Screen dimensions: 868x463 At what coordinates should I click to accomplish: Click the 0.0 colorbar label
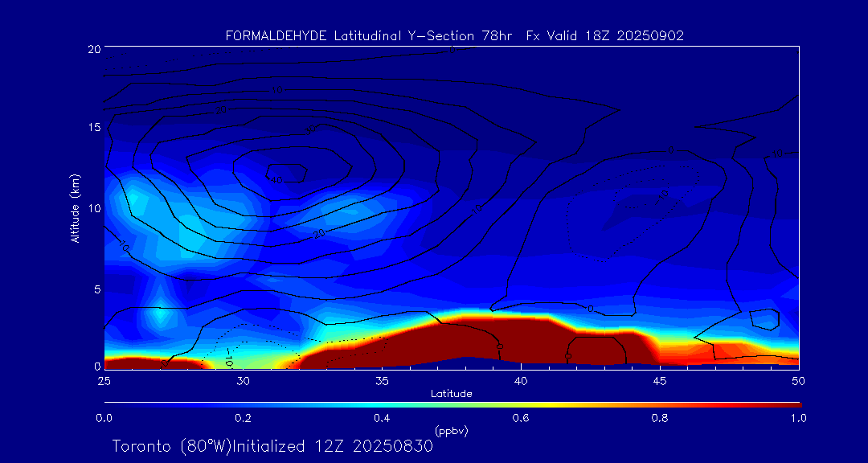click(104, 418)
